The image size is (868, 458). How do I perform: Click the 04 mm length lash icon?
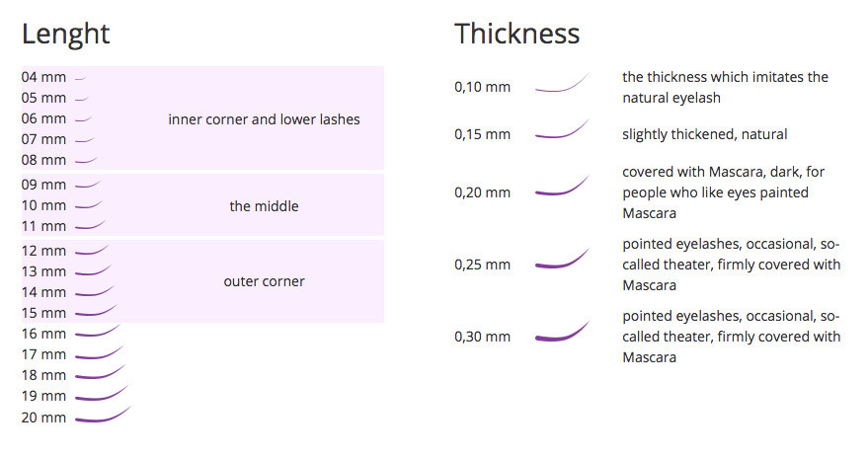pyautogui.click(x=80, y=79)
